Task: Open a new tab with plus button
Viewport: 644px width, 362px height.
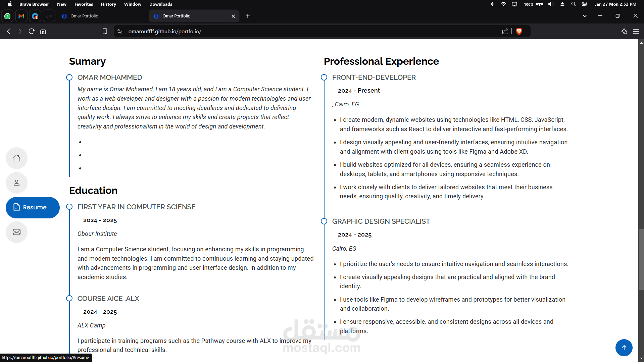Action: 248,16
